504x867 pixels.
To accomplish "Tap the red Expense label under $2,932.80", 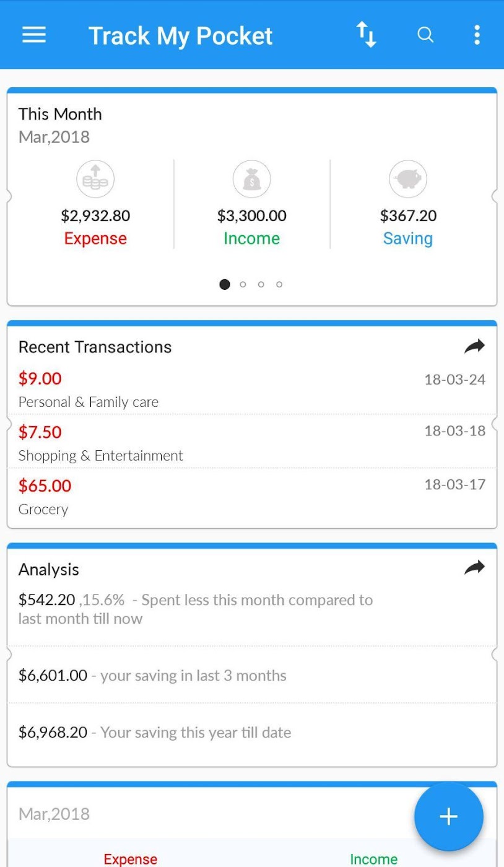I will click(x=95, y=238).
